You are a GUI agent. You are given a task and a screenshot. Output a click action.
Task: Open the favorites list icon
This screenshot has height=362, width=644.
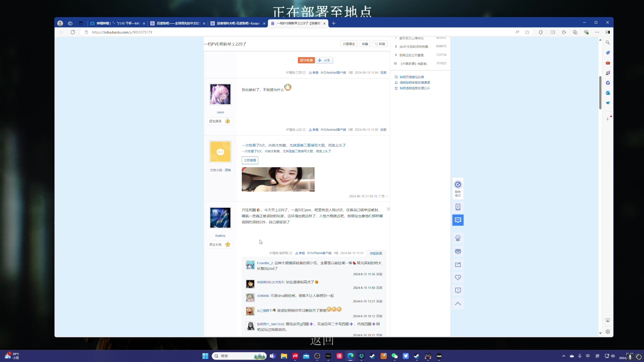tap(564, 32)
